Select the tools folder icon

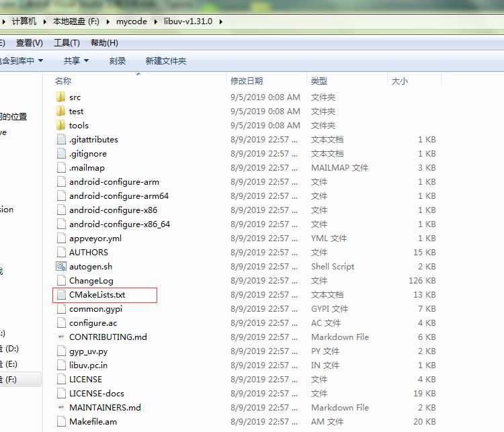pos(60,126)
